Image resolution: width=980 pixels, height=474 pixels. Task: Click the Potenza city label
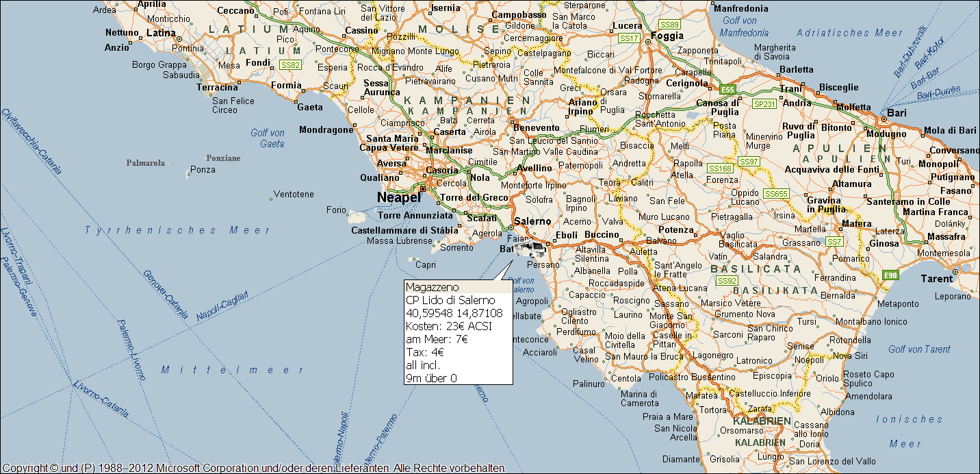tap(675, 230)
